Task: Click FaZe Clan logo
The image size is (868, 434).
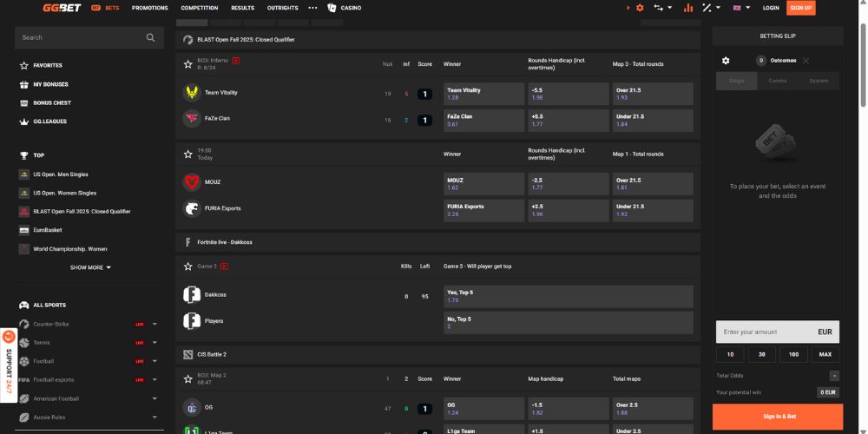Action: [x=192, y=118]
